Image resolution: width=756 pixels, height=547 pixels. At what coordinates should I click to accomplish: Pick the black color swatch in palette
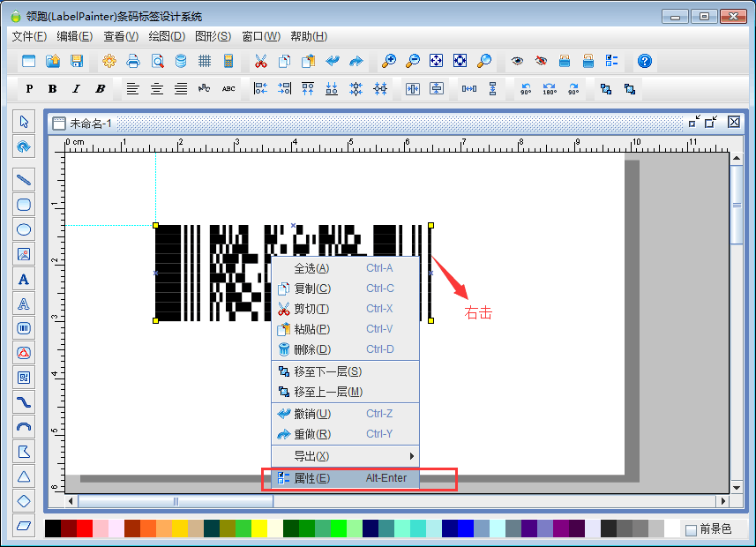coord(53,528)
